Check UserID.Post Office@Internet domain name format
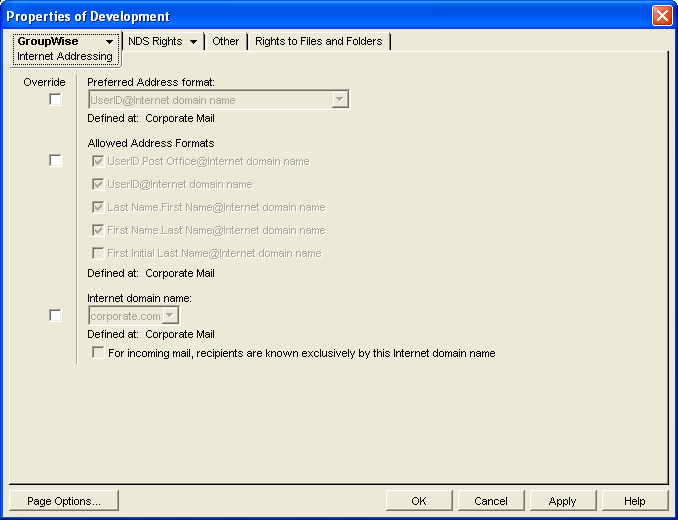Image resolution: width=678 pixels, height=520 pixels. [x=98, y=161]
